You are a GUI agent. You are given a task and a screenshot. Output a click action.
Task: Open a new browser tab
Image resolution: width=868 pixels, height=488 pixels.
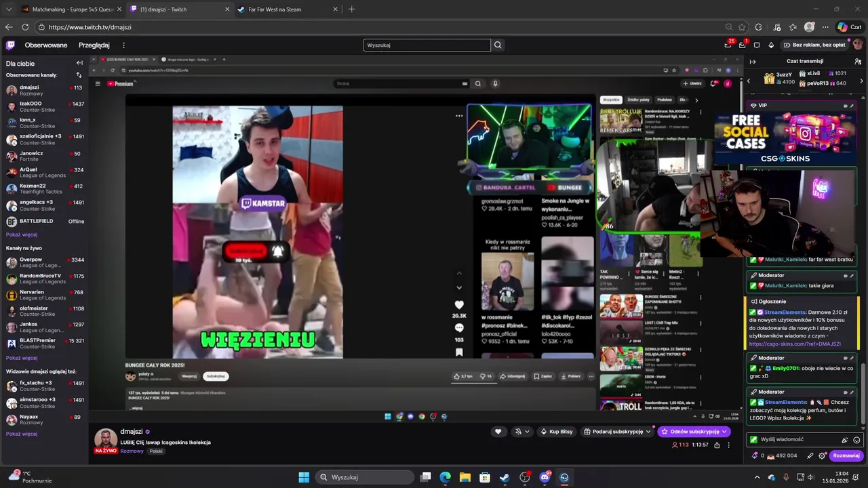[x=351, y=9]
